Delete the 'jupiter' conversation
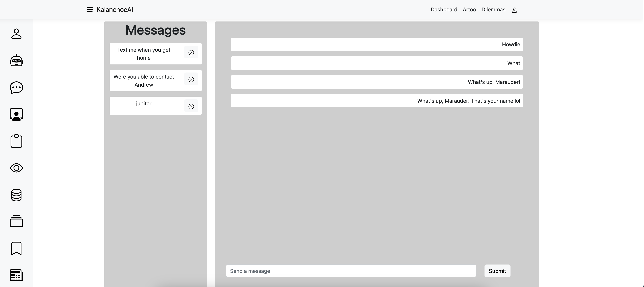The image size is (644, 287). pyautogui.click(x=191, y=106)
